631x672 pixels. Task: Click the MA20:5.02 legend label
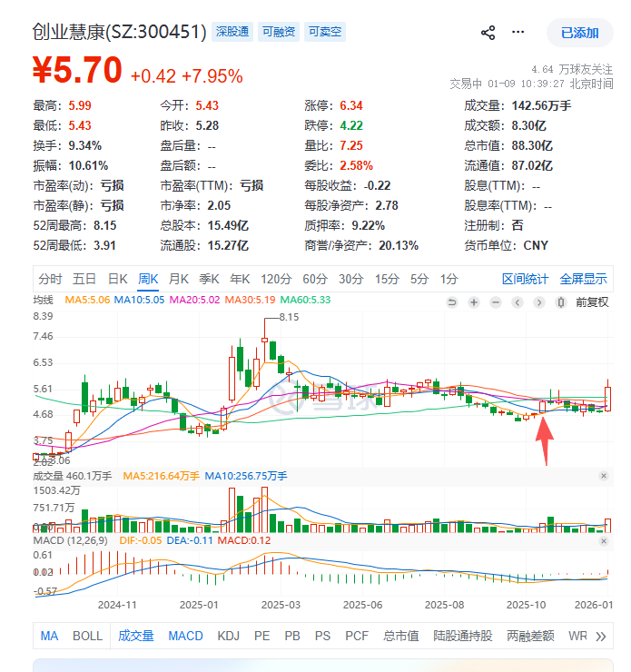pos(194,300)
